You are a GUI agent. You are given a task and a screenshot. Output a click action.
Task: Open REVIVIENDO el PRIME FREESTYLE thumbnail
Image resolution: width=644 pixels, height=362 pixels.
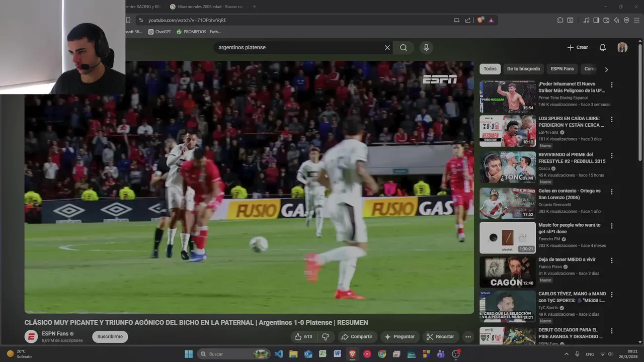pyautogui.click(x=508, y=167)
